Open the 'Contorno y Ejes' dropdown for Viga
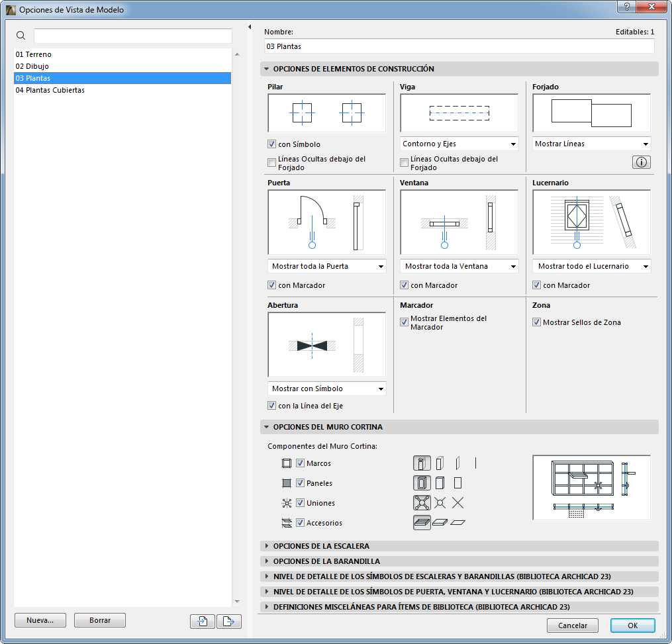Image resolution: width=672 pixels, height=644 pixels. tap(458, 144)
